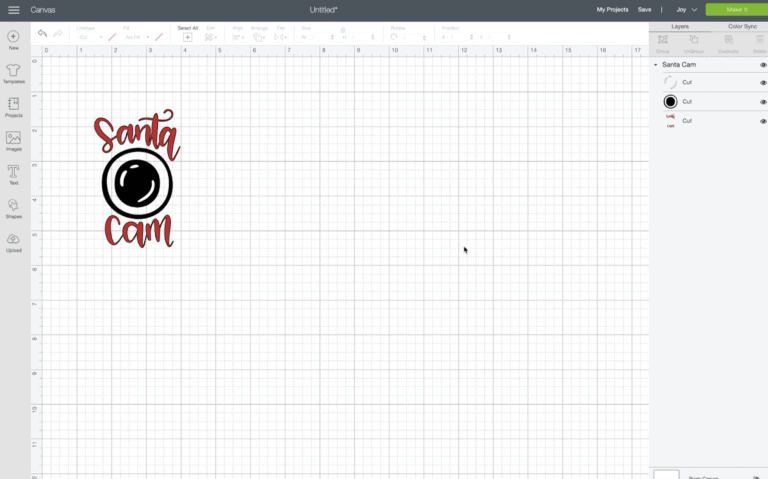The image size is (768, 479).
Task: Toggle visibility of red text Cut layer
Action: tap(763, 121)
